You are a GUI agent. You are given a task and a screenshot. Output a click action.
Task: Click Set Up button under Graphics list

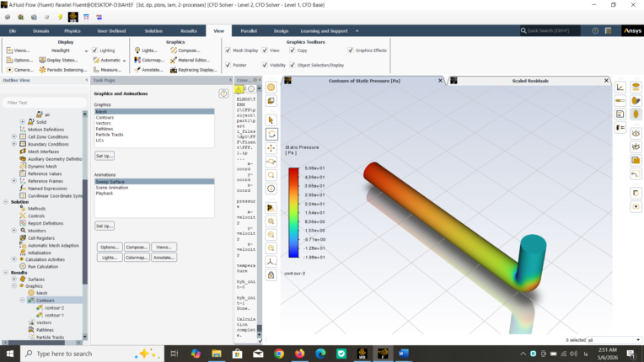[105, 156]
